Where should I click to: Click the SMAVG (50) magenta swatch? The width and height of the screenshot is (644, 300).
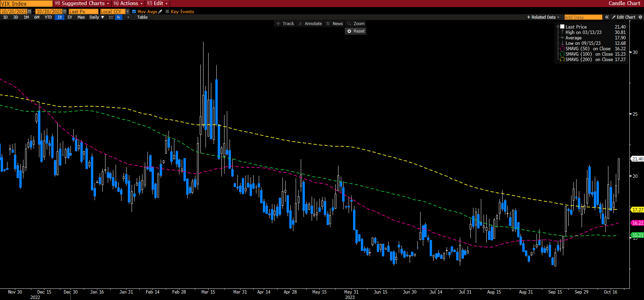[x=562, y=49]
